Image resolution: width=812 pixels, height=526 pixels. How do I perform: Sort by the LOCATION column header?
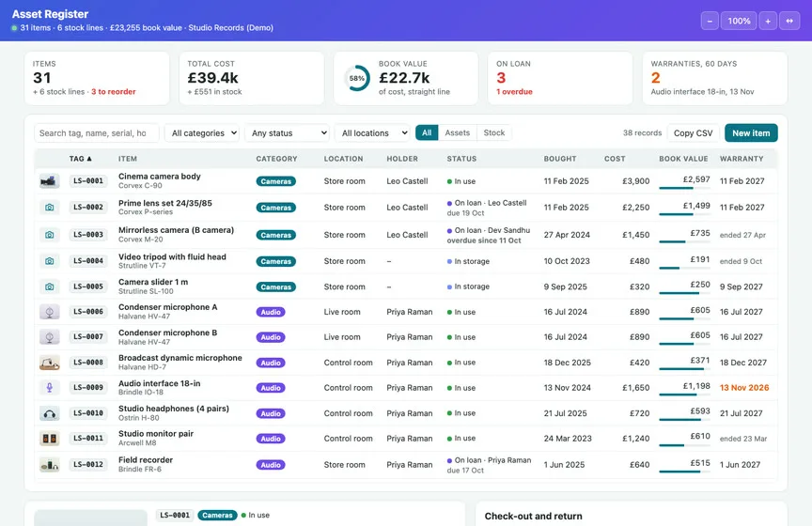click(x=343, y=159)
